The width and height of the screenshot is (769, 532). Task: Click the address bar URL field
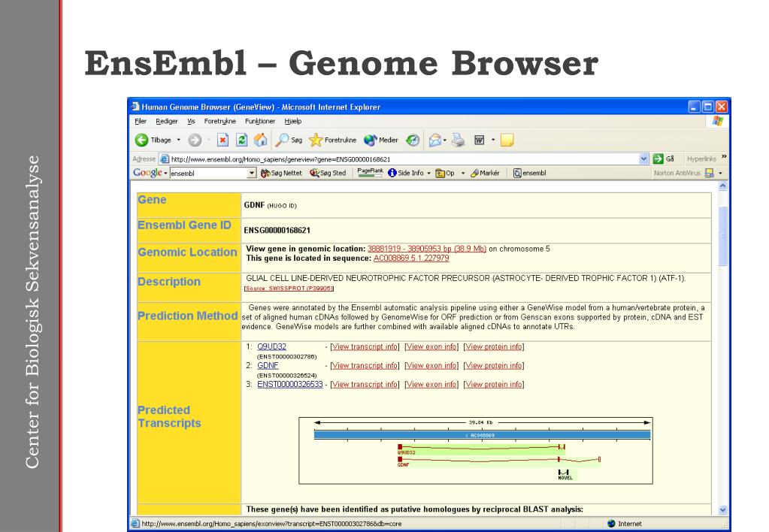click(398, 159)
